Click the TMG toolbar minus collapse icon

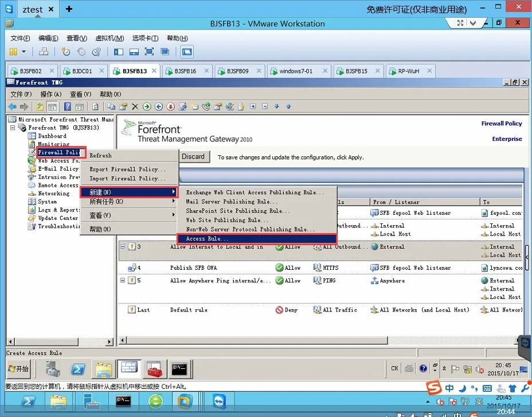[265, 107]
